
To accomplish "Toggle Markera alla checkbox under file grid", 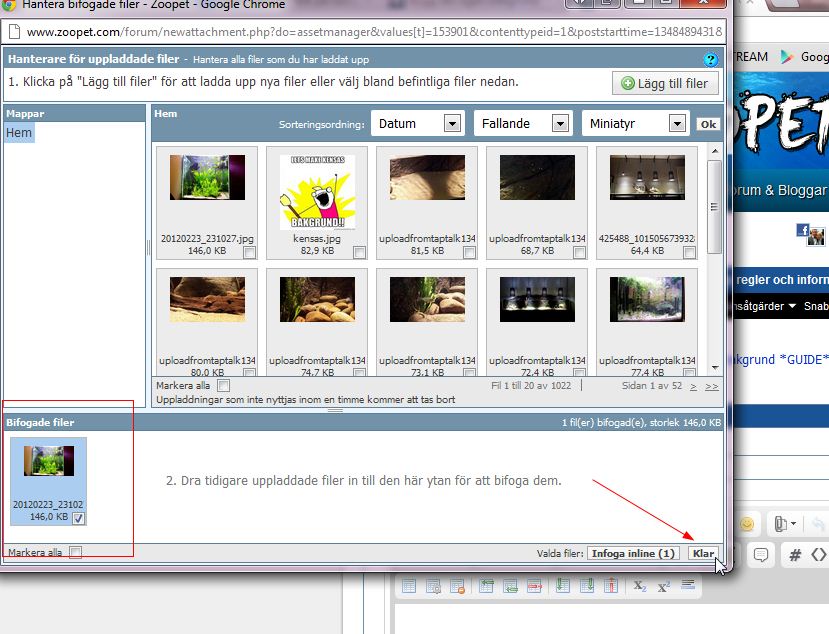I will pyautogui.click(x=224, y=385).
